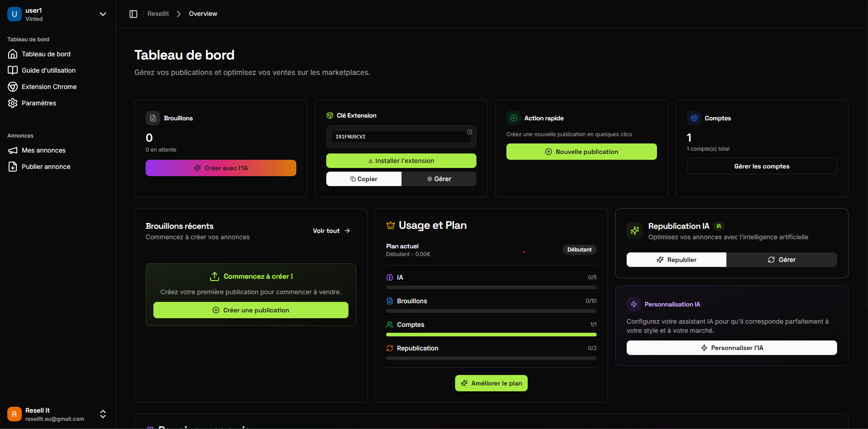Click the IA brain icon in usage list

[390, 277]
